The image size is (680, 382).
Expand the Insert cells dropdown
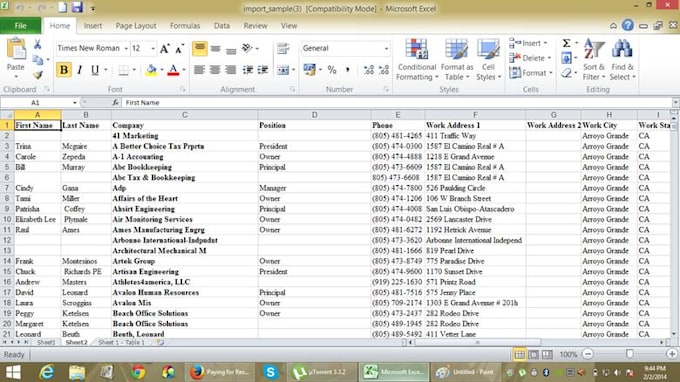point(545,43)
